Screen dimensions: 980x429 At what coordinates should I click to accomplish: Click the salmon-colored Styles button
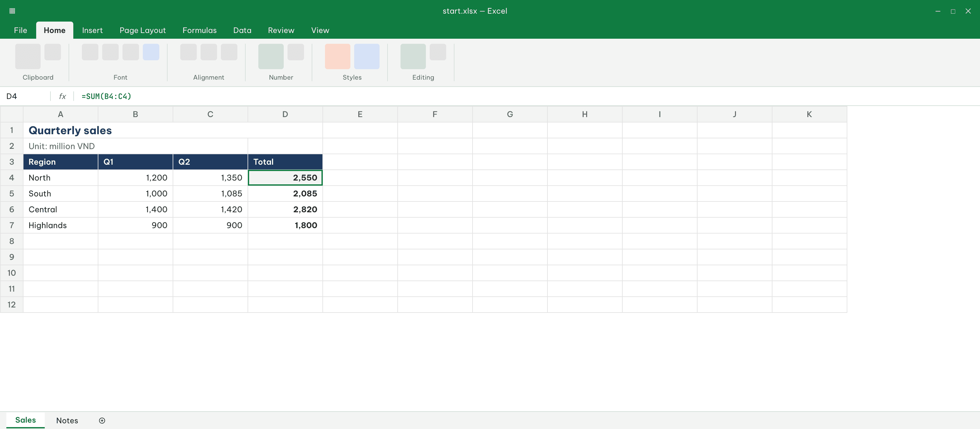[x=337, y=56]
